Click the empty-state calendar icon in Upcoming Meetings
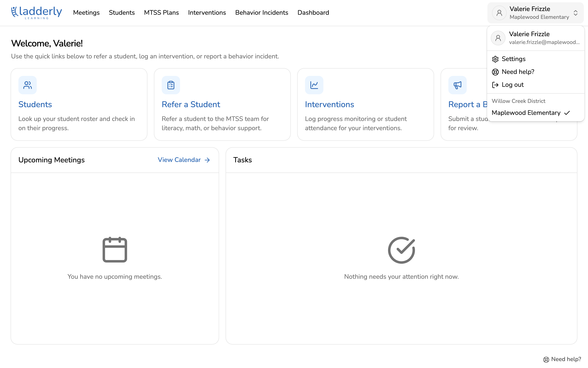 (115, 250)
